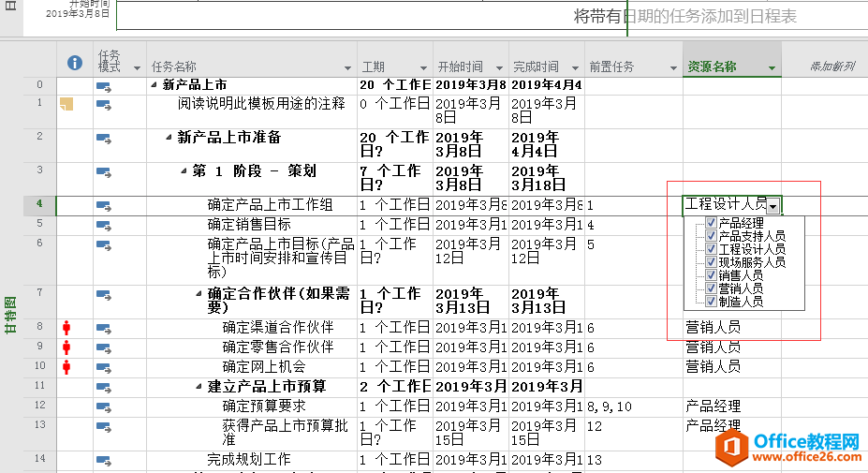Collapse 建立产品上市预算 summary task
This screenshot has width=868, height=473.
[x=199, y=386]
